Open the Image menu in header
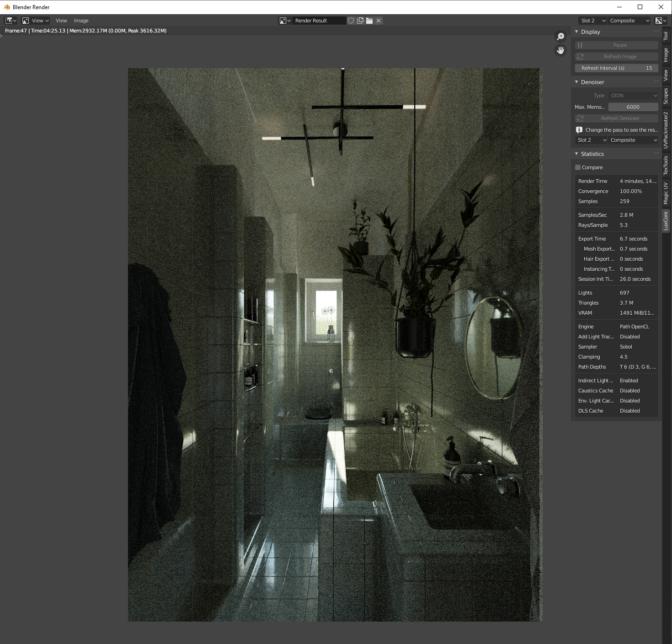 coord(81,21)
